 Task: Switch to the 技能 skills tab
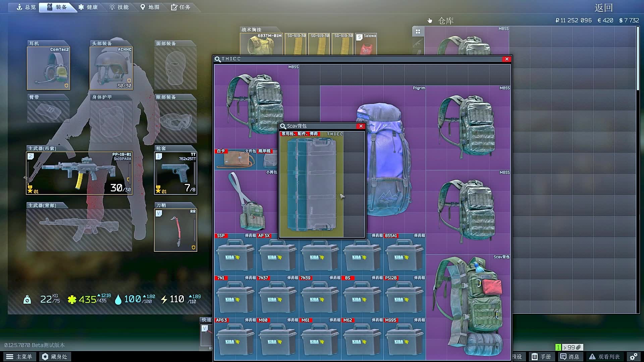(119, 7)
